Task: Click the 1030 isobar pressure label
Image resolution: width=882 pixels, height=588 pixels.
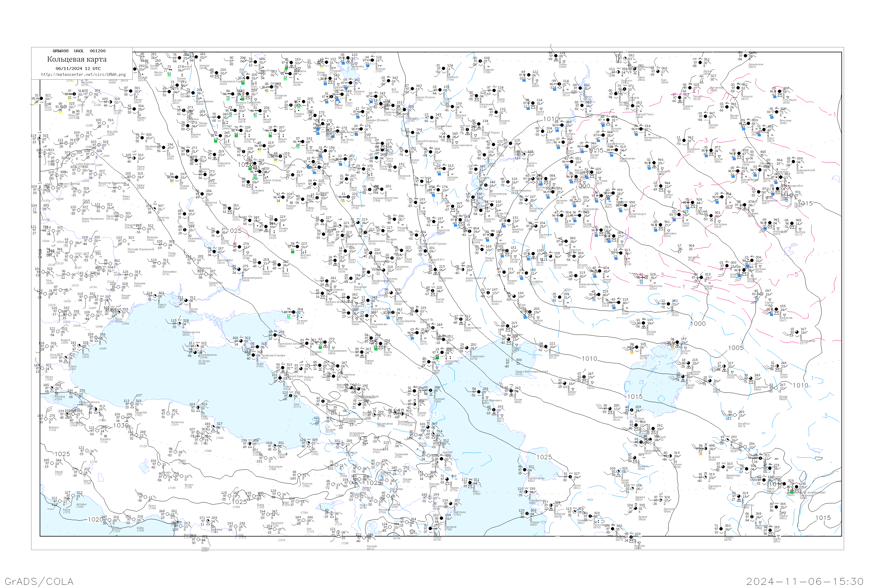Action: [121, 425]
